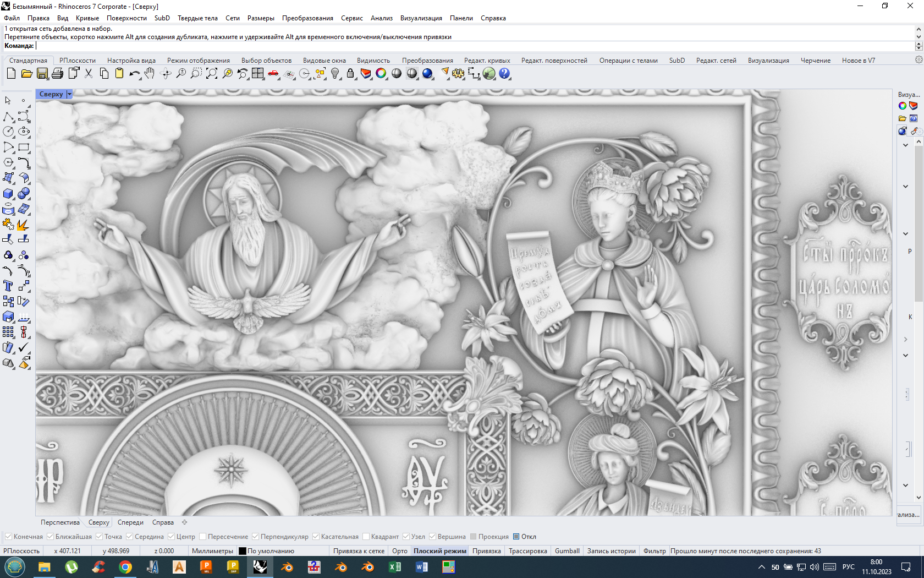Choose the Circle tool in the sidebar
Viewport: 924px width, 578px height.
pyautogui.click(x=8, y=132)
